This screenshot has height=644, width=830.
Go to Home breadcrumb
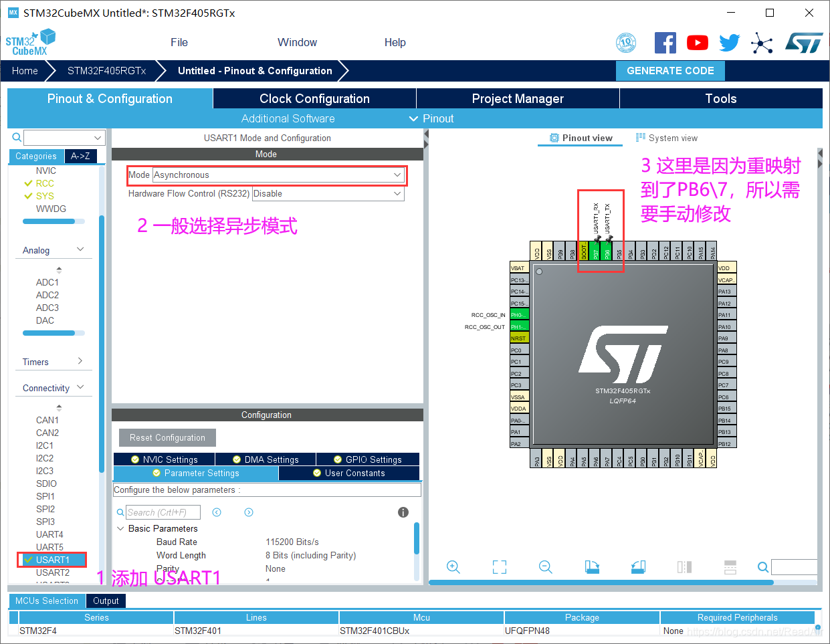coord(25,71)
